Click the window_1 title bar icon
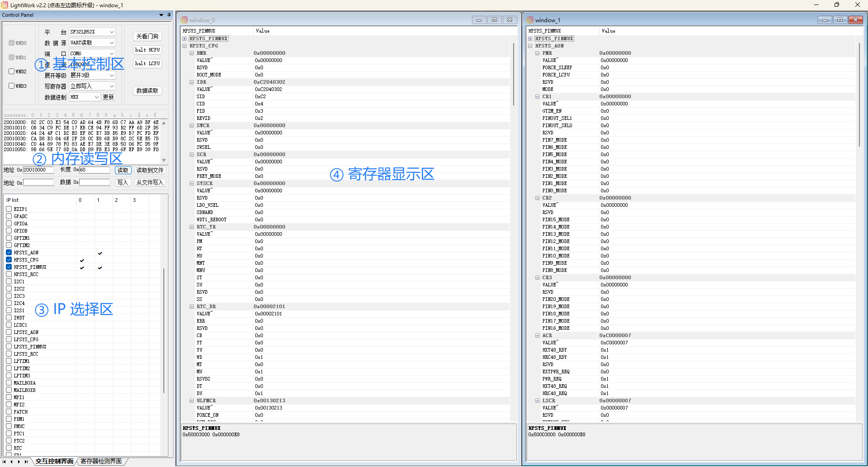This screenshot has height=467, width=868. click(x=530, y=20)
